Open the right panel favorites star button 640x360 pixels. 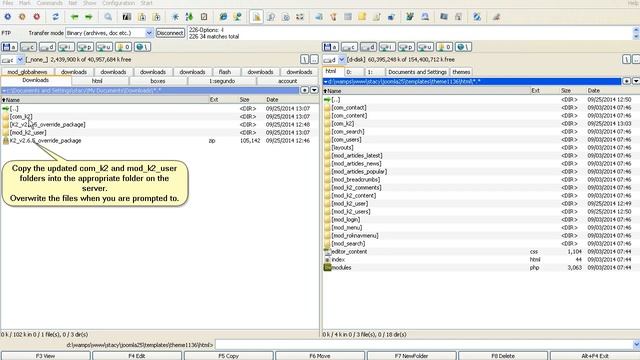[x=627, y=81]
